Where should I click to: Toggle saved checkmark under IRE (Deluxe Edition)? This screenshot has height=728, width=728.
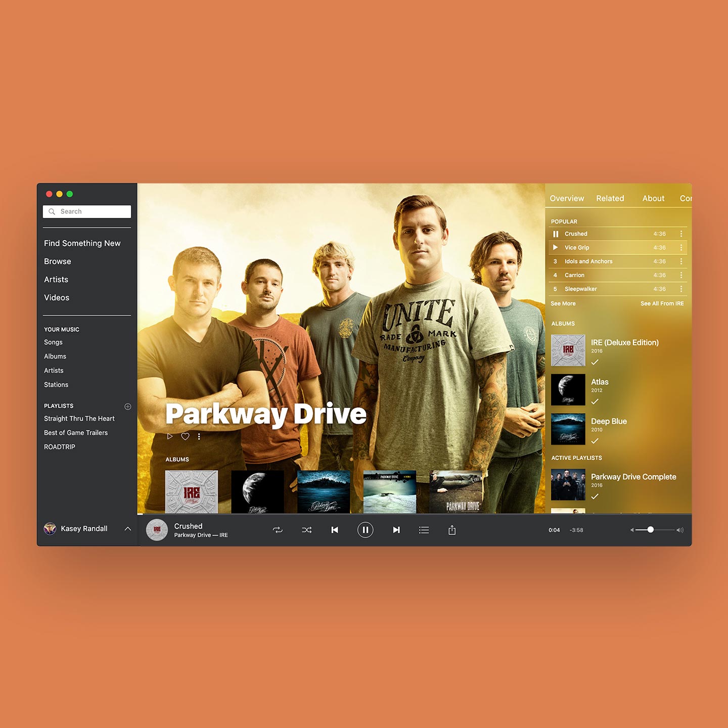(x=595, y=362)
